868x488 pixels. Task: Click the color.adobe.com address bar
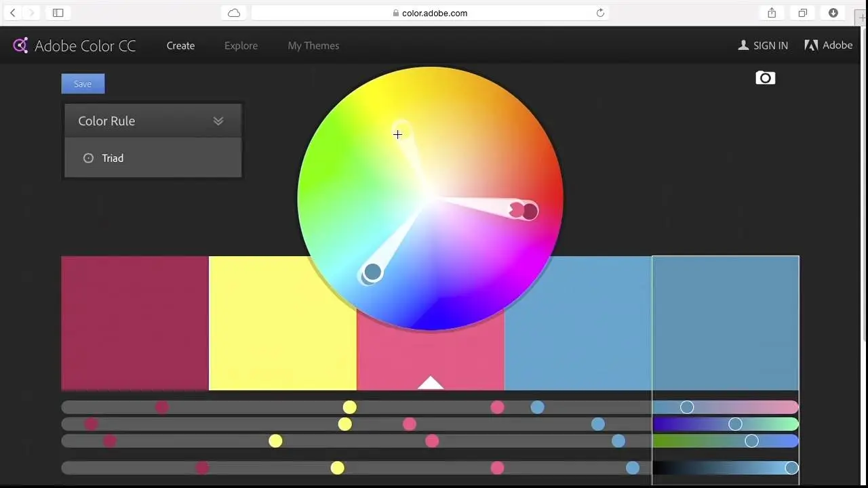point(430,13)
